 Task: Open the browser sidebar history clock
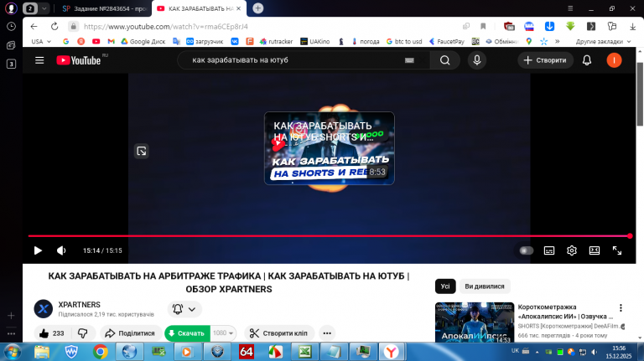coord(12,26)
